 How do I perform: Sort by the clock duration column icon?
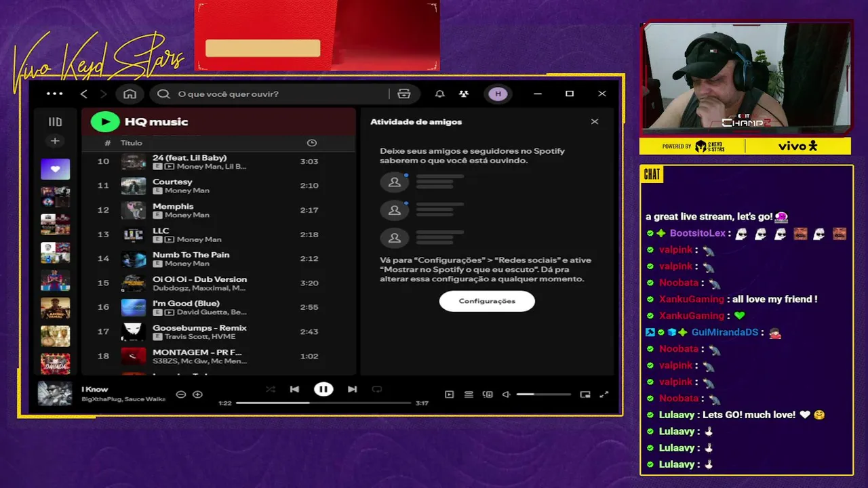point(311,143)
